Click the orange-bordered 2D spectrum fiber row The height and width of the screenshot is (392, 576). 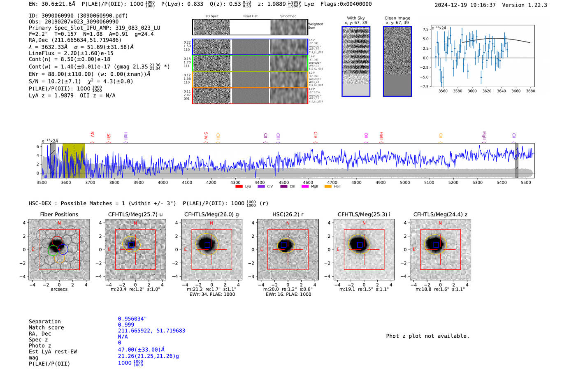click(250, 79)
